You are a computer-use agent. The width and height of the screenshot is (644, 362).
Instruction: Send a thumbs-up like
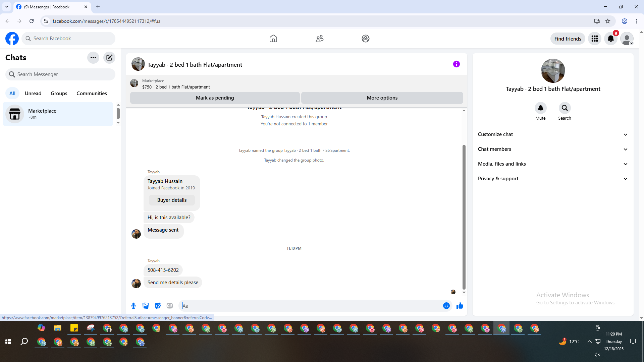tap(460, 306)
